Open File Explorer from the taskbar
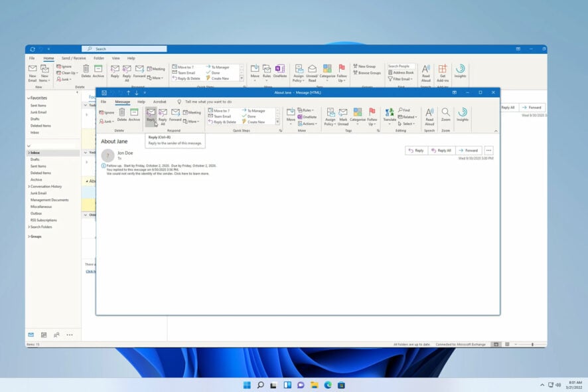 (315, 385)
